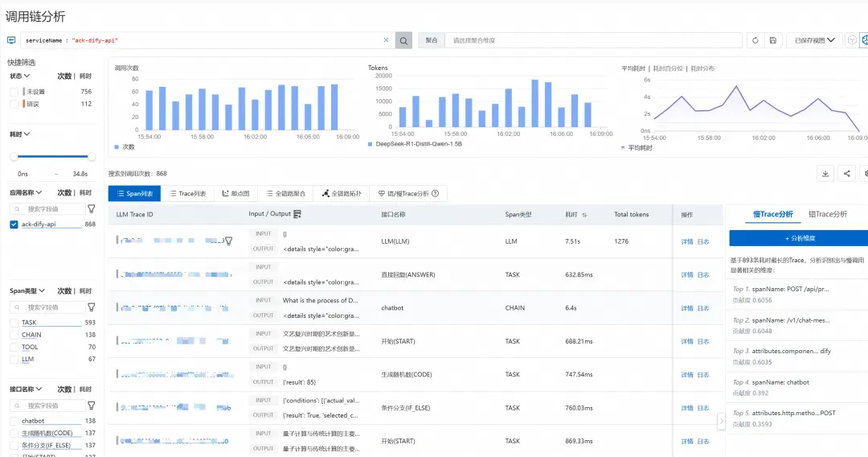Toggle the 平均耗时 legend item
868x457 pixels.
tap(637, 148)
